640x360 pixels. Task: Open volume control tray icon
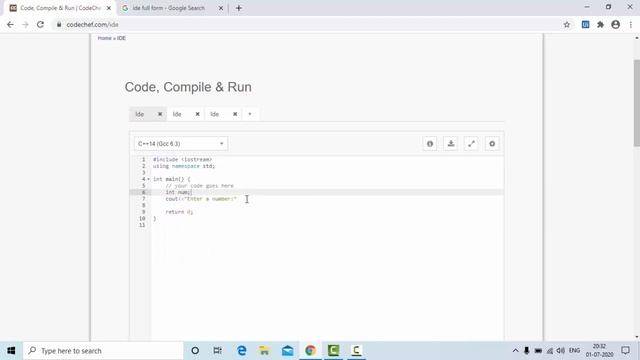click(561, 351)
